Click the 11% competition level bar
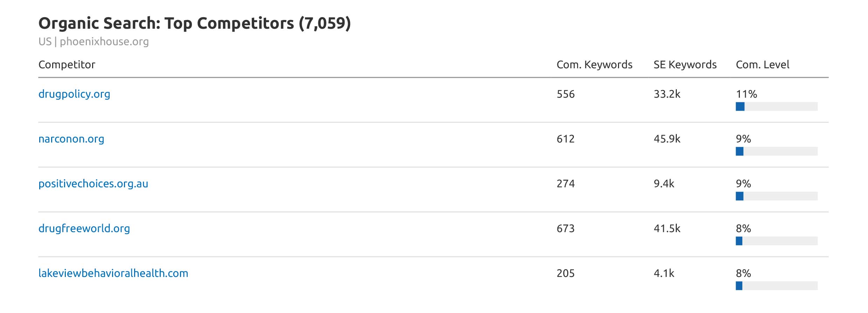The width and height of the screenshot is (868, 313). (x=776, y=106)
